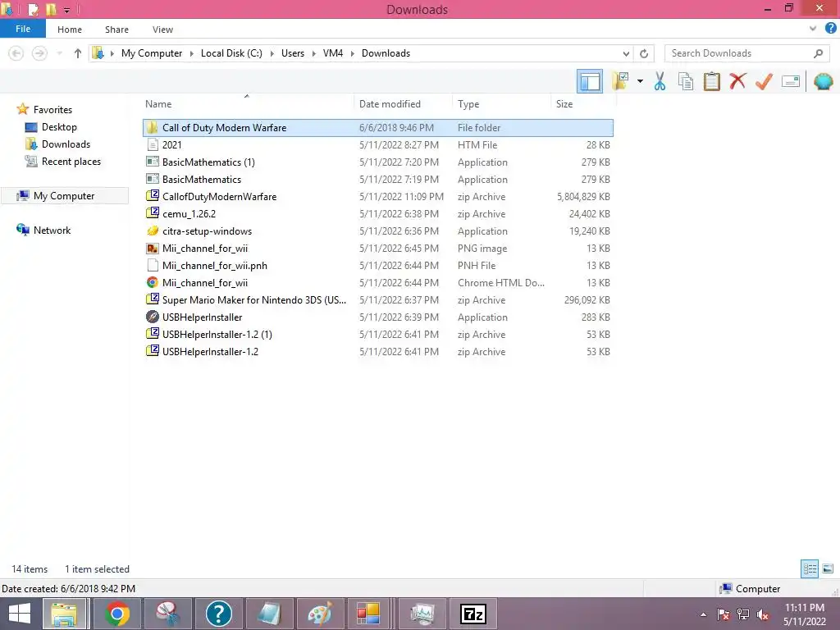Click the new folder icon in title bar
This screenshot has height=630, width=840.
[x=50, y=9]
